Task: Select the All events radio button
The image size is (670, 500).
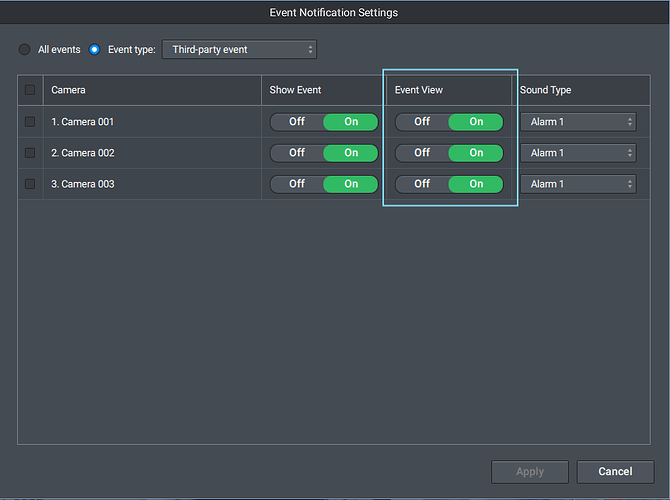Action: click(x=25, y=49)
